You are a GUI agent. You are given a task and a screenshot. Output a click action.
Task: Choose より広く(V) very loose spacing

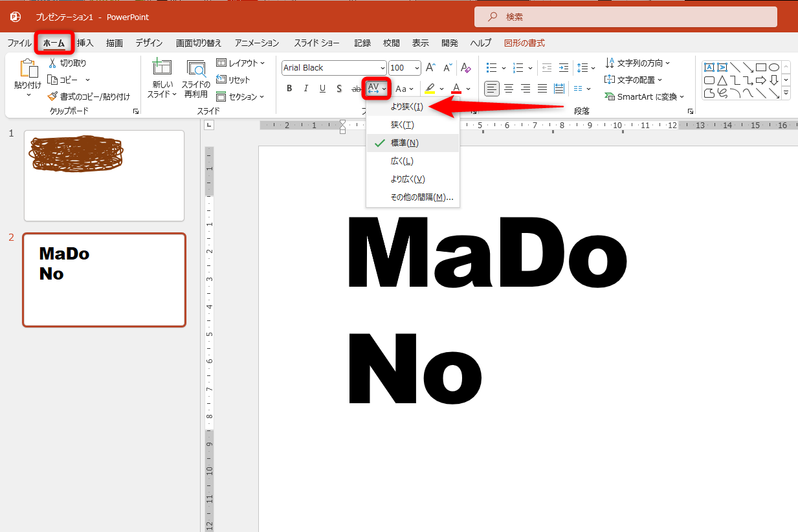click(413, 179)
